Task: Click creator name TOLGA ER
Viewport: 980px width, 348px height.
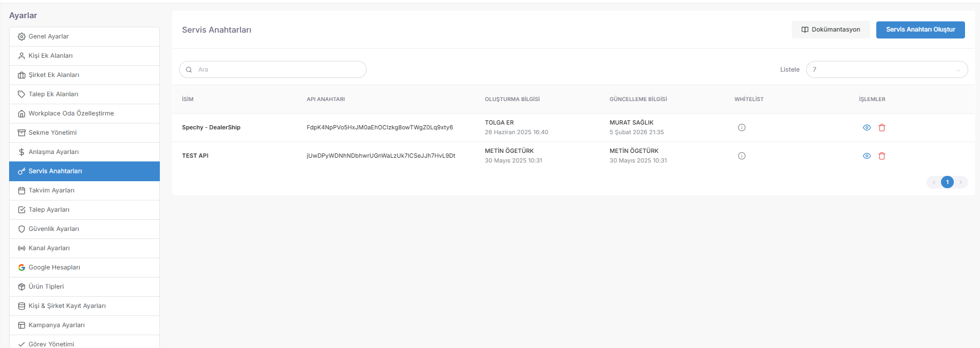Action: (499, 123)
